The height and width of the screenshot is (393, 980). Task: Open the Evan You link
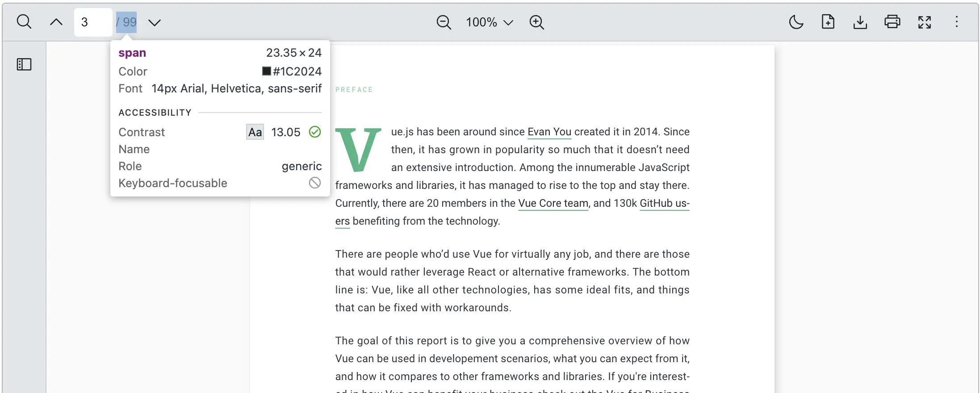point(549,132)
